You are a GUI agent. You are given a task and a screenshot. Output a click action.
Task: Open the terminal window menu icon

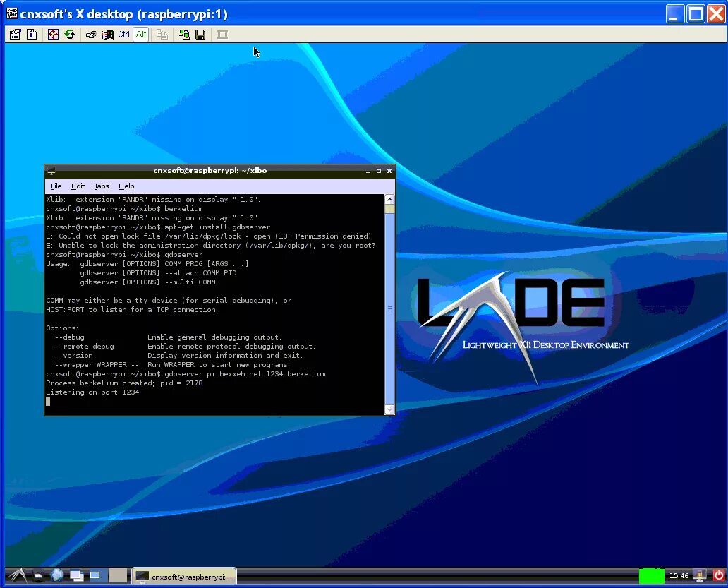click(51, 171)
